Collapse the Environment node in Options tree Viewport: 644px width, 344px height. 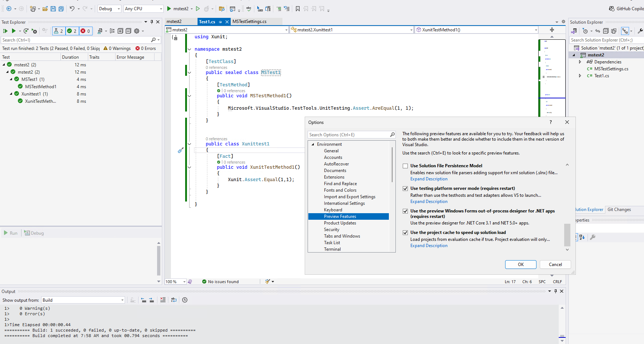coord(313,144)
